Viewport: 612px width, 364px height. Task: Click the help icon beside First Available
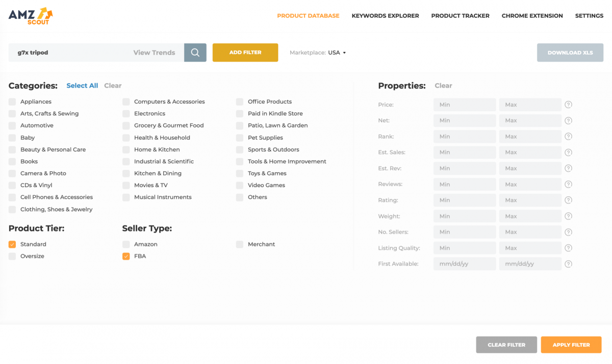568,264
